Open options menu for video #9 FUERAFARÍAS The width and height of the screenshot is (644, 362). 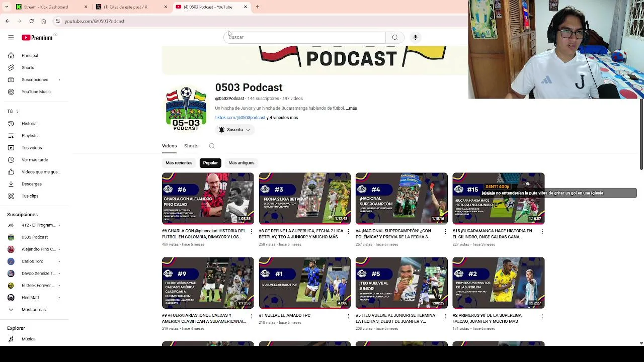click(x=252, y=316)
